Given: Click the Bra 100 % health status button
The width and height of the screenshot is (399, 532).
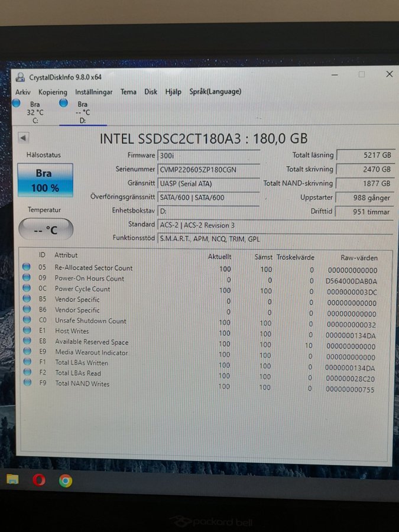Looking at the screenshot, I should (45, 180).
